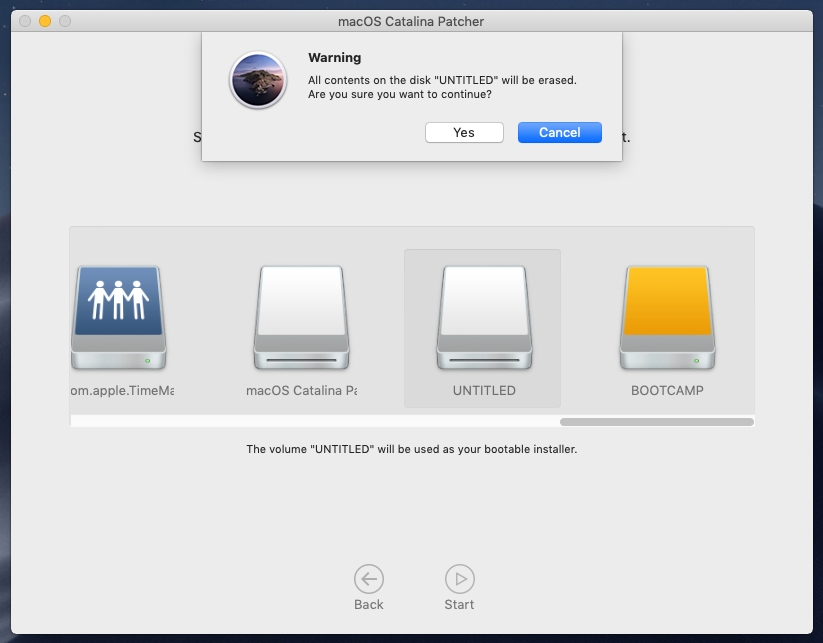Select the Time Machine shared volume icon

pos(119,318)
